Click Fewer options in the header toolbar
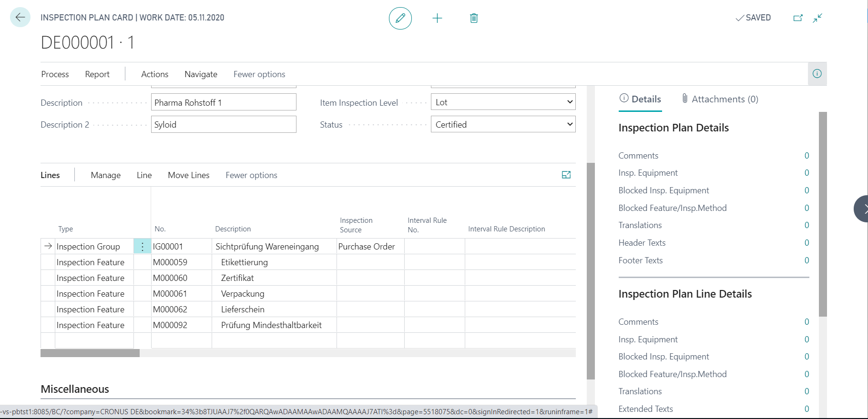The height and width of the screenshot is (419, 868). coord(259,74)
